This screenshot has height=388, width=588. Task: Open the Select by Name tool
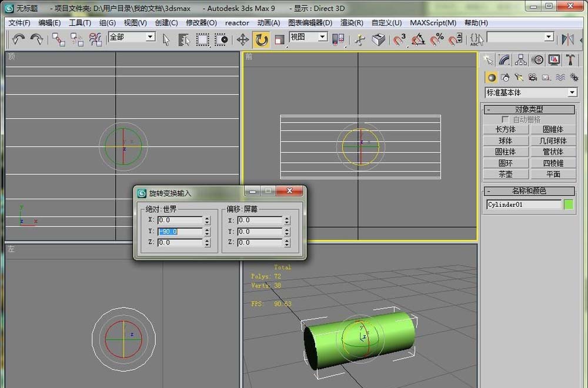[x=184, y=39]
